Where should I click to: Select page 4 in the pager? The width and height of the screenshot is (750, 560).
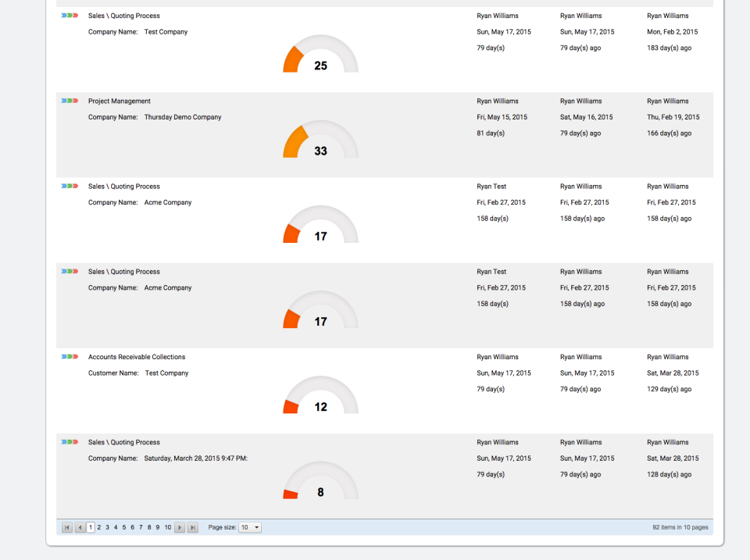point(116,527)
